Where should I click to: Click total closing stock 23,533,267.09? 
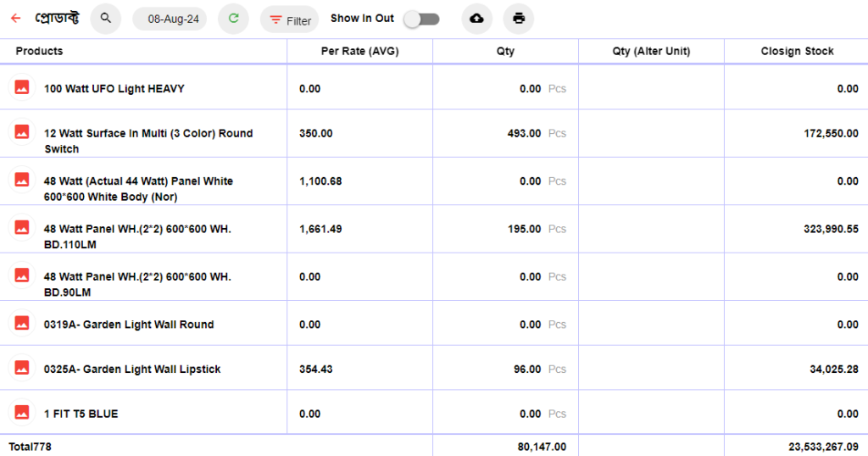[x=823, y=447]
